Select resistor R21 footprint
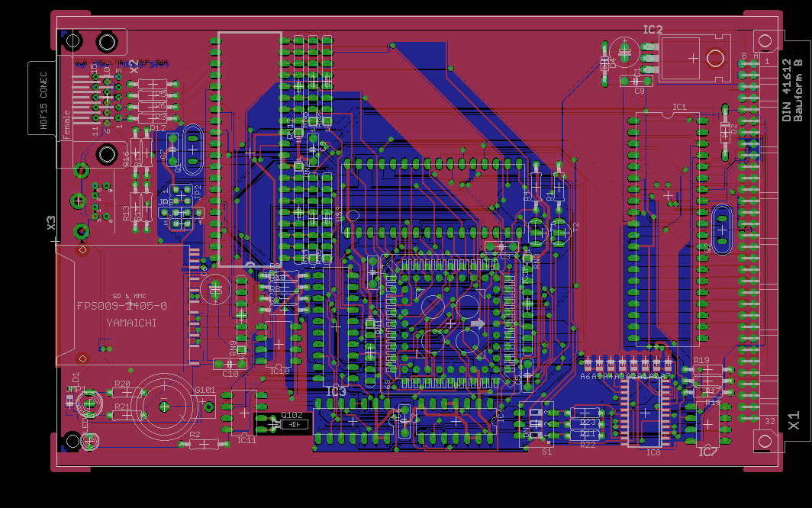The image size is (812, 508). pos(124,416)
